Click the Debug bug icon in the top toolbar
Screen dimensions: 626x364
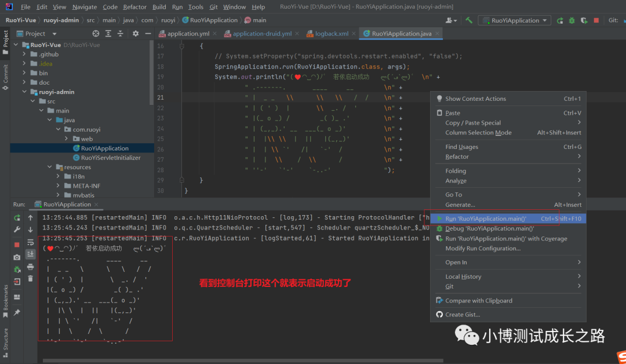point(572,20)
